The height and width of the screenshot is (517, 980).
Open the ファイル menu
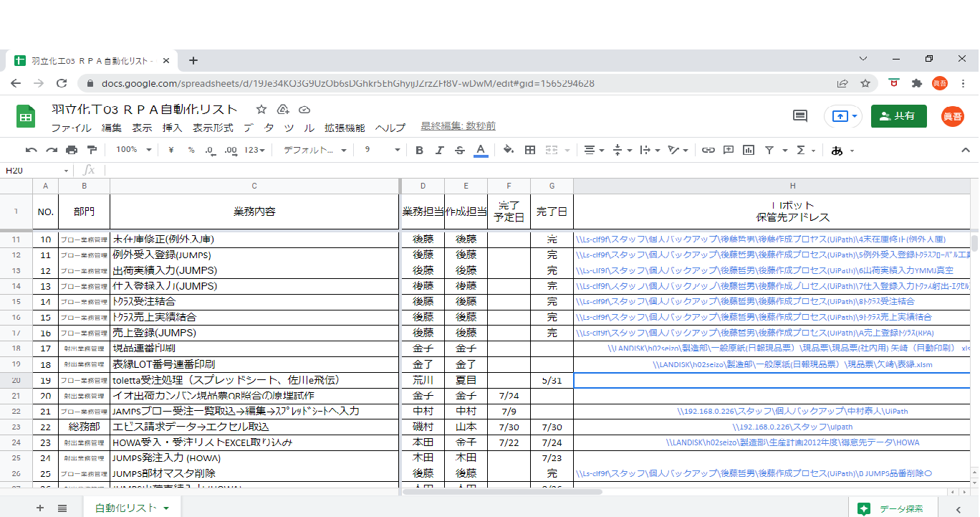71,128
